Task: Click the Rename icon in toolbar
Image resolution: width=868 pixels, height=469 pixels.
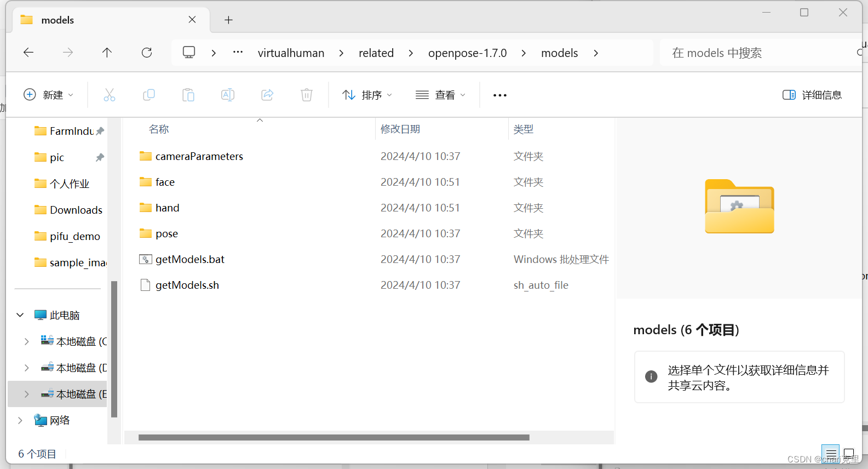Action: [228, 95]
